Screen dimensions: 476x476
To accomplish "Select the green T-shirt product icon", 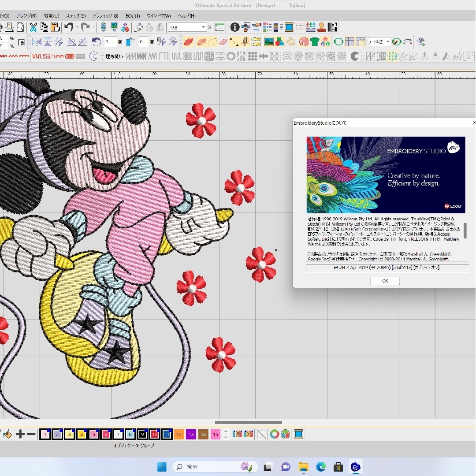I will [x=315, y=41].
